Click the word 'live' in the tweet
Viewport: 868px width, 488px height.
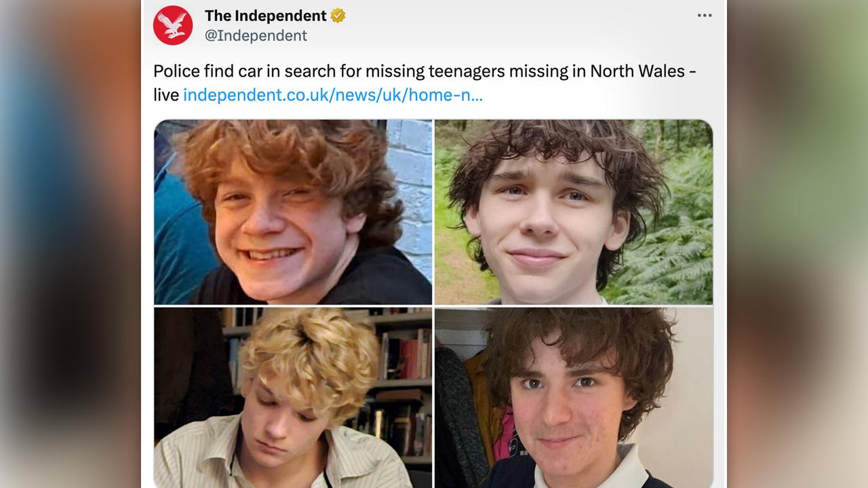click(x=166, y=95)
